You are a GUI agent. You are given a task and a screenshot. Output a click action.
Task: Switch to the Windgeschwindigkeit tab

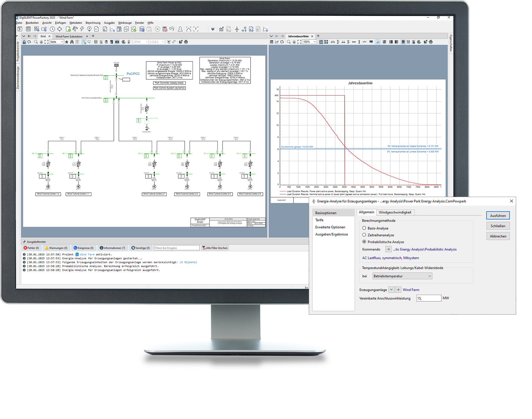[395, 212]
